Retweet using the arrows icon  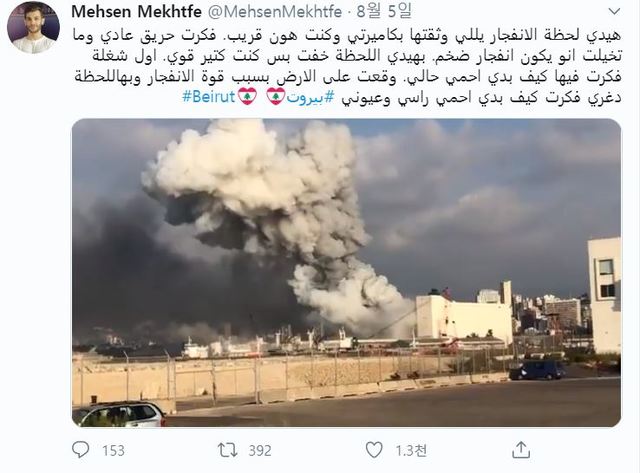pos(227,450)
